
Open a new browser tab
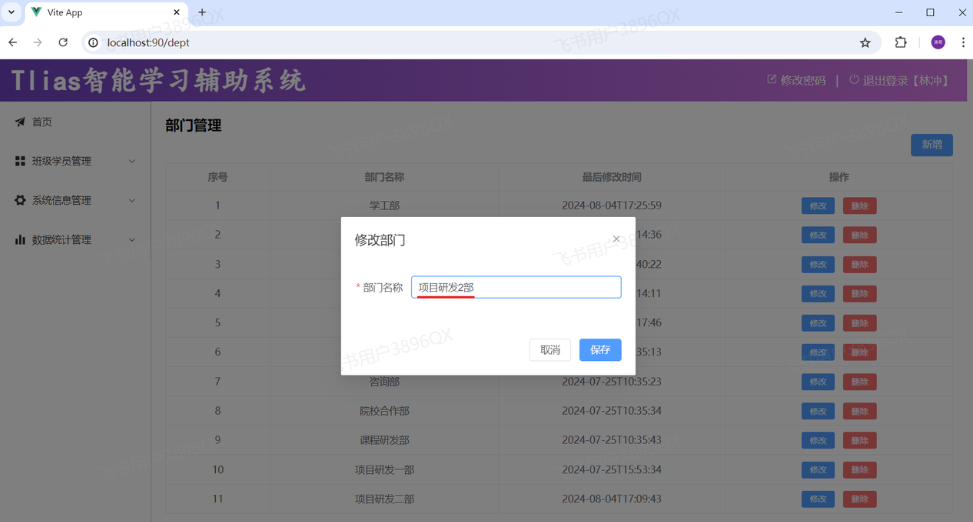click(202, 12)
